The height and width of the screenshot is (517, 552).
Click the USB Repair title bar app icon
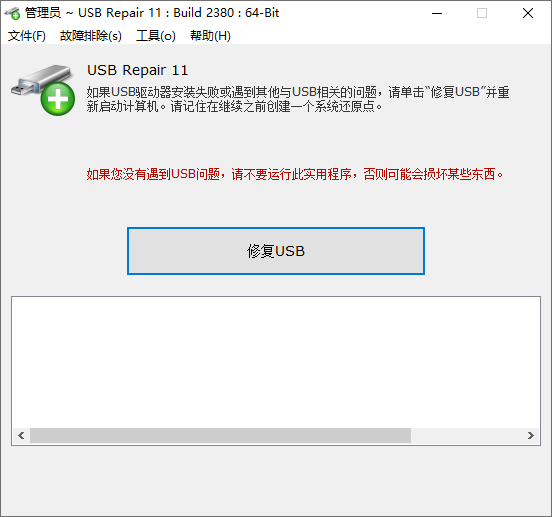click(x=13, y=13)
